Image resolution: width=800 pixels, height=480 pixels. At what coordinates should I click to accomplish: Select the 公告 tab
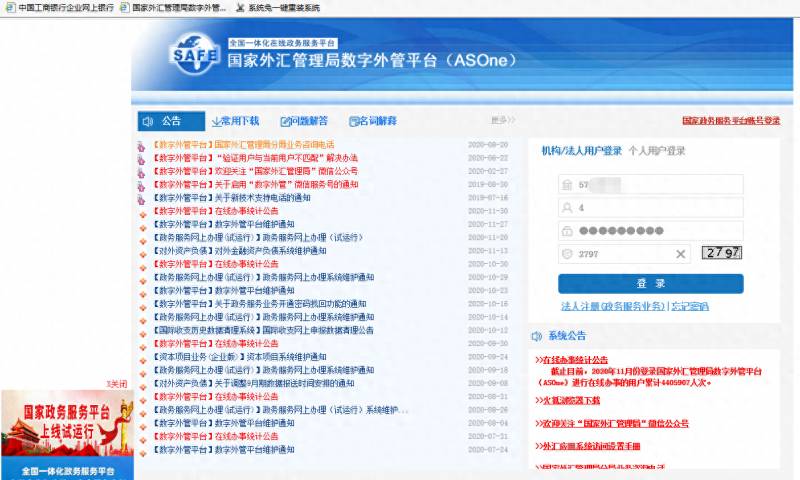(x=171, y=121)
